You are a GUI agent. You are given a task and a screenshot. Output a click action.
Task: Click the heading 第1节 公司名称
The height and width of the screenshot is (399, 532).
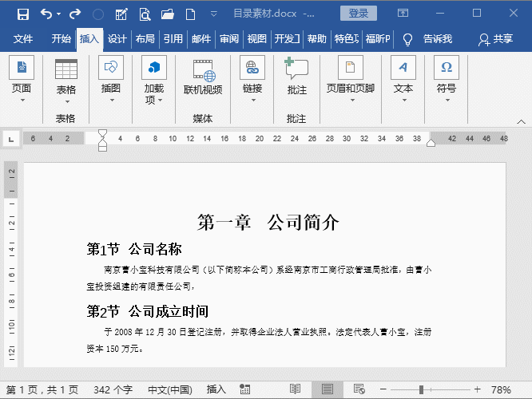click(x=134, y=249)
